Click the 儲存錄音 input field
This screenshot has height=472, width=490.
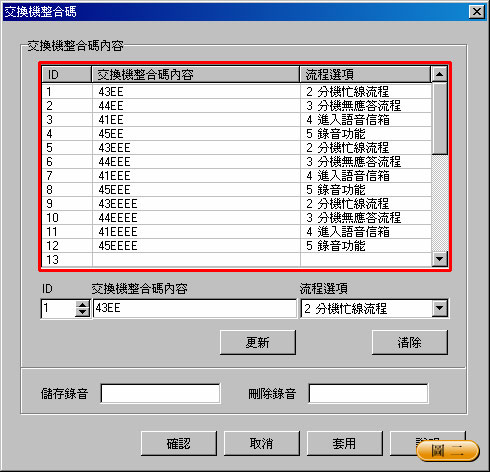(x=160, y=394)
